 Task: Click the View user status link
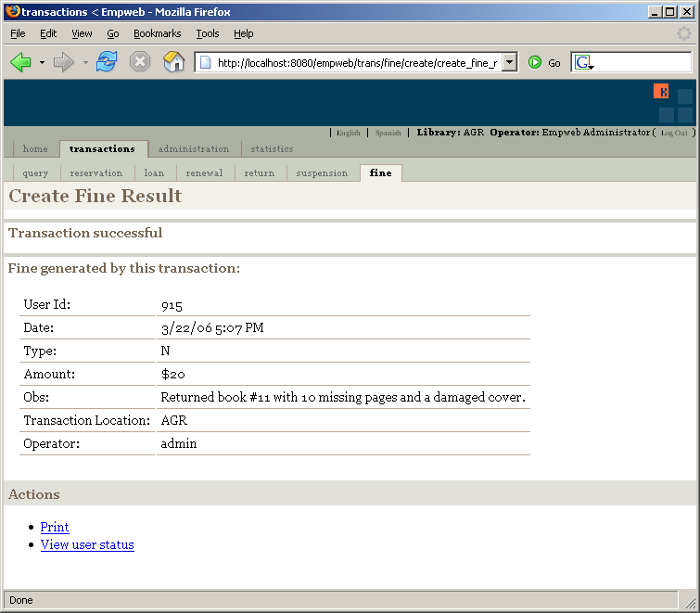coord(87,545)
